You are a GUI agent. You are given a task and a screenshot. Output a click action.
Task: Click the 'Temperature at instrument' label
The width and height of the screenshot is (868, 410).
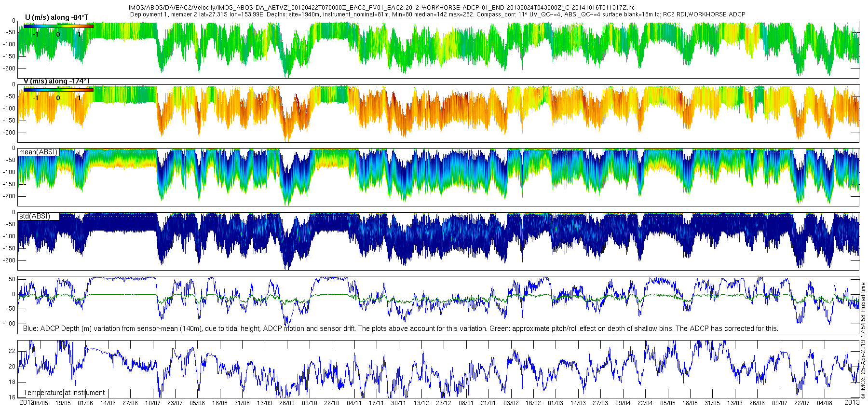tap(64, 393)
